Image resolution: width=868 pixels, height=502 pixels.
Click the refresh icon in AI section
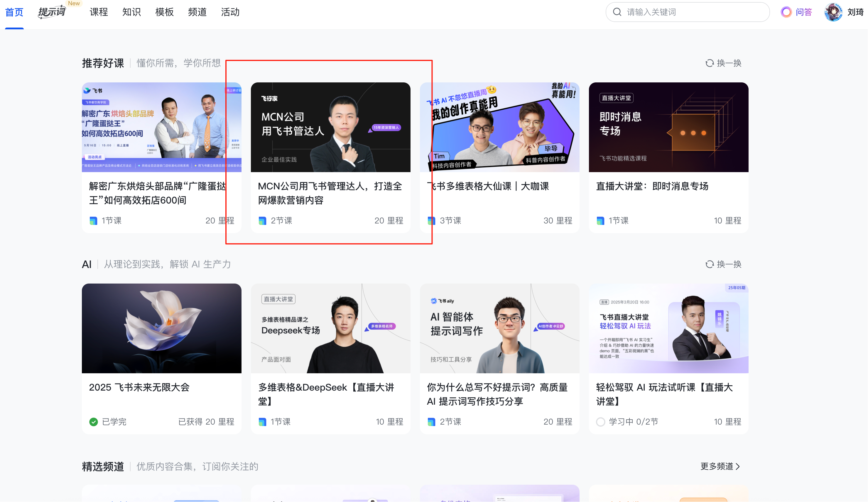pyautogui.click(x=710, y=264)
